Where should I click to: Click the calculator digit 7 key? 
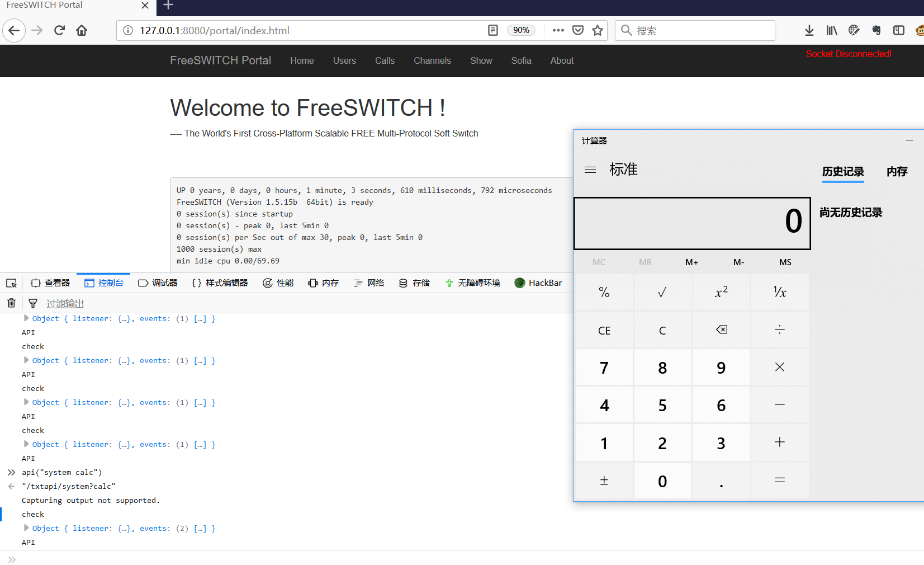click(604, 368)
